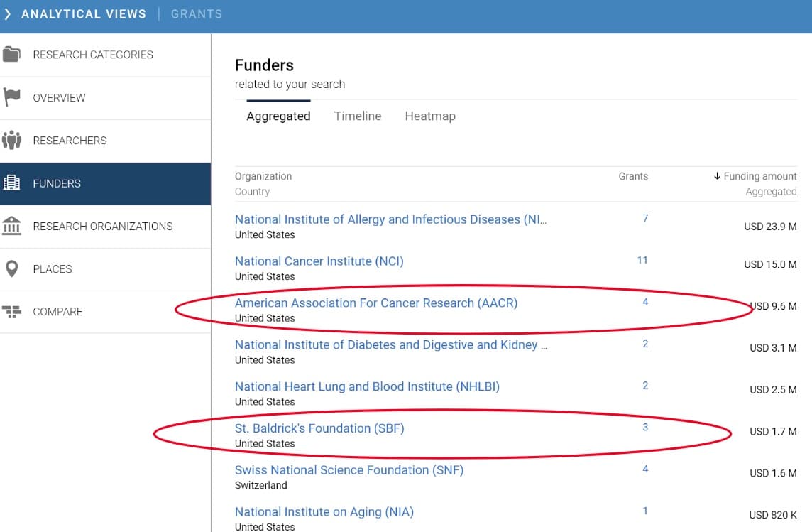This screenshot has width=812, height=532.
Task: Click the Places map pin icon
Action: pos(11,268)
